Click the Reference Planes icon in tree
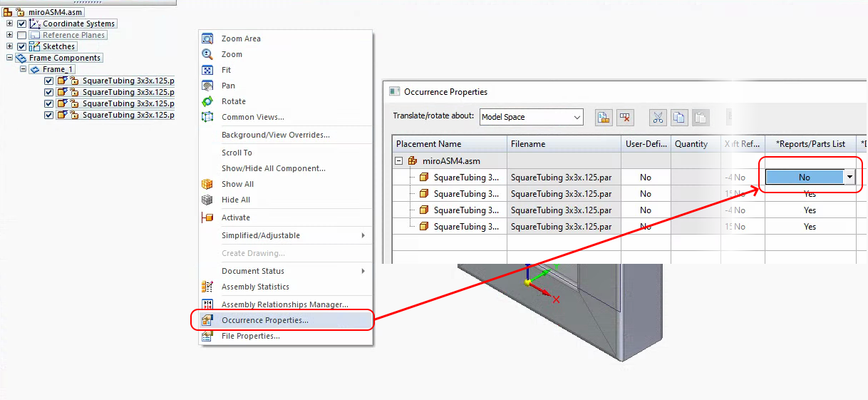This screenshot has height=400, width=868. [x=34, y=35]
